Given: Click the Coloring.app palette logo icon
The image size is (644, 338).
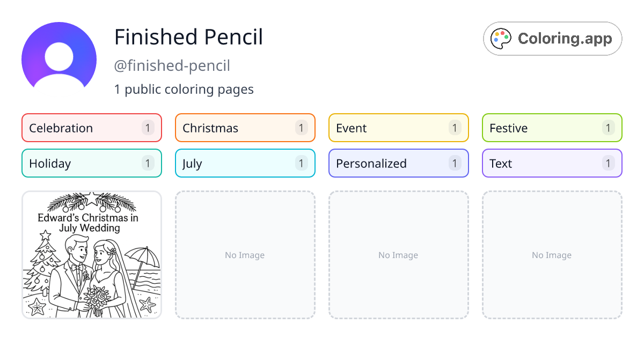Looking at the screenshot, I should (501, 38).
